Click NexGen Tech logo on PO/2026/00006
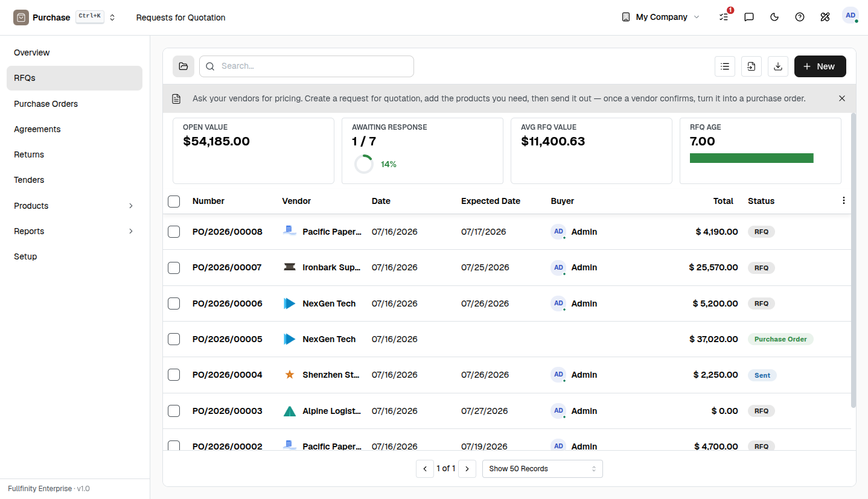 [290, 304]
